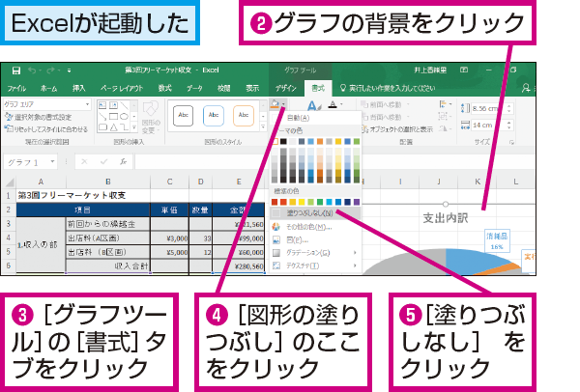Viewport: 580px width, 392px height.
Task: Choose 塗りつぶしなし(N) in fill menu
Action: point(315,213)
